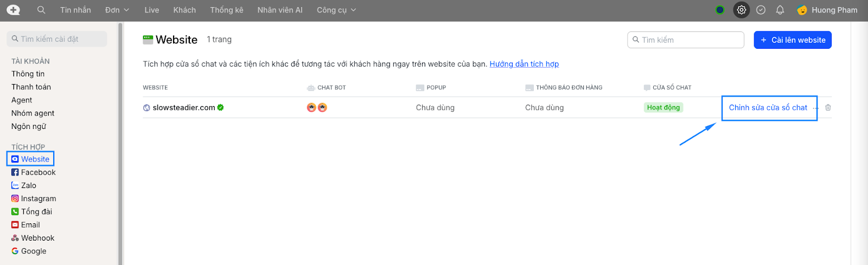Open the settings gear icon

741,10
